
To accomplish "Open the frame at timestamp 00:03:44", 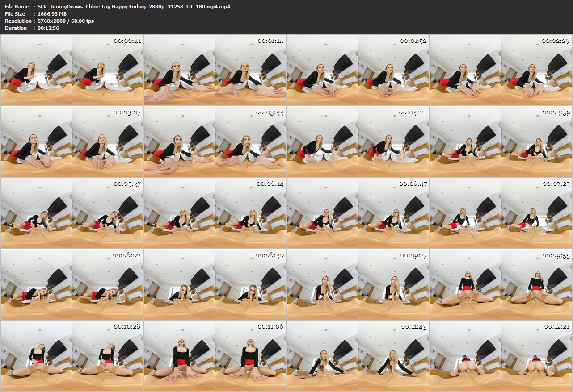I will pos(215,142).
